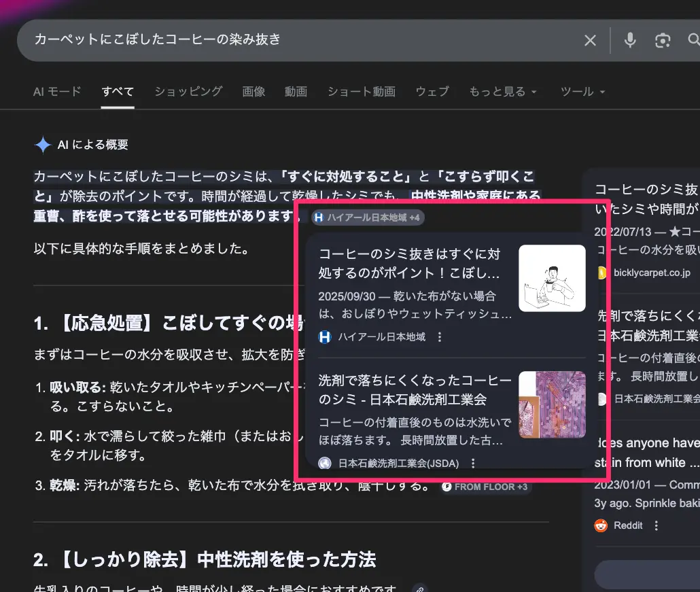Viewport: 700px width, 592px height.
Task: Open the ツール dropdown
Action: [x=582, y=91]
